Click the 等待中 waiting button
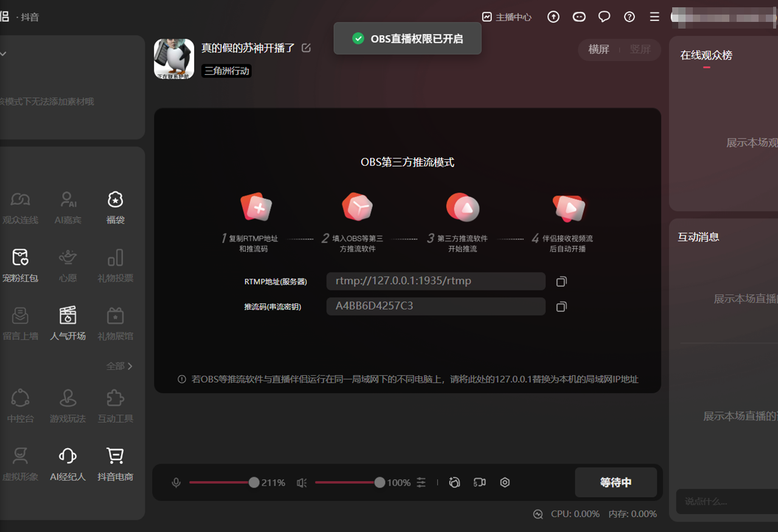Screen dimensions: 778x532 click(616, 482)
